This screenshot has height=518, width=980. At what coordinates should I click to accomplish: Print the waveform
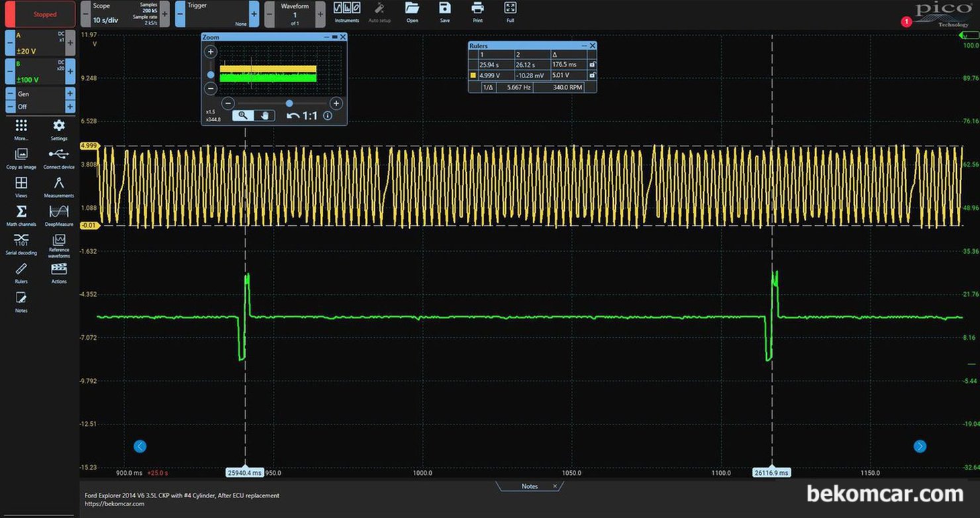point(477,12)
